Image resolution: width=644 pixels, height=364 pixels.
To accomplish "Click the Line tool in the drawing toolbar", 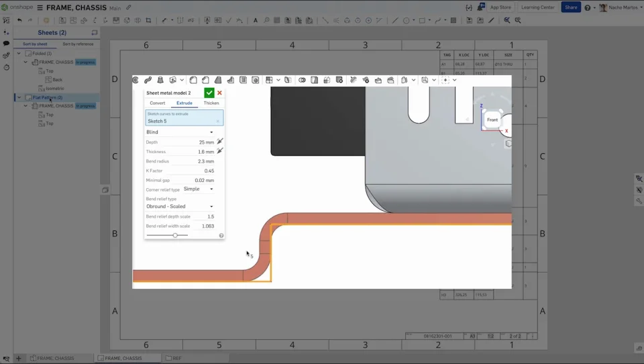I will pyautogui.click(x=395, y=20).
